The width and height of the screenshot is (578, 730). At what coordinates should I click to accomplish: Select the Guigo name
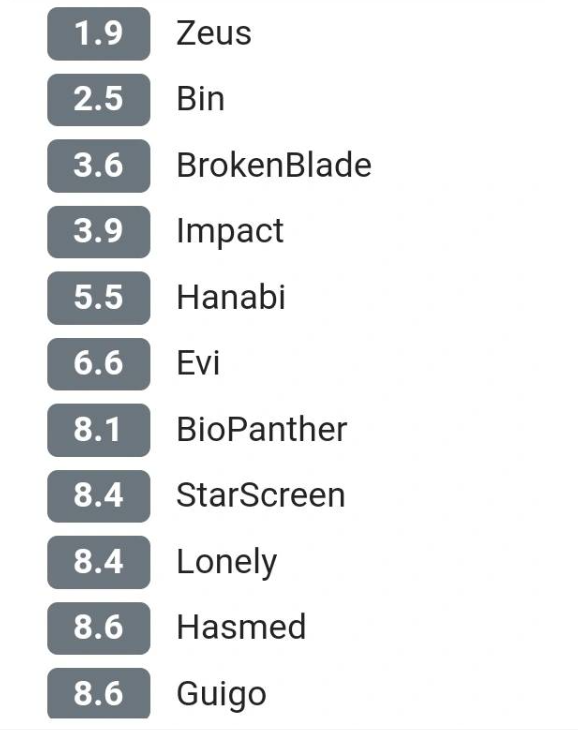pyautogui.click(x=222, y=695)
